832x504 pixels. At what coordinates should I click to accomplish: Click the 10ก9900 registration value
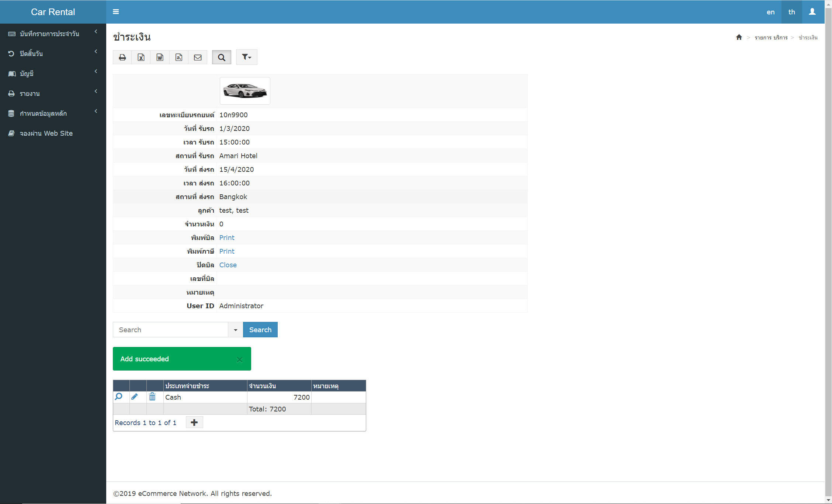coord(233,115)
